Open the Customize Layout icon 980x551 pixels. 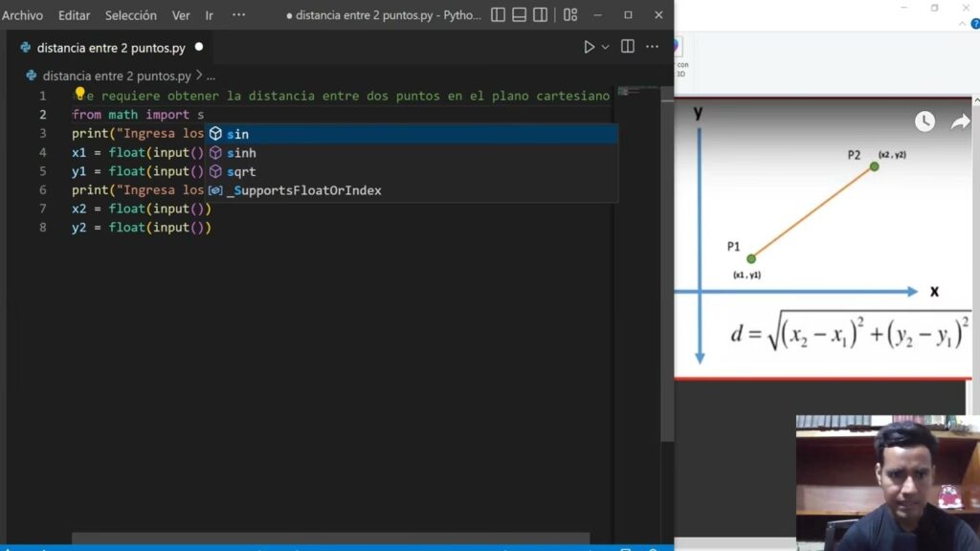570,15
